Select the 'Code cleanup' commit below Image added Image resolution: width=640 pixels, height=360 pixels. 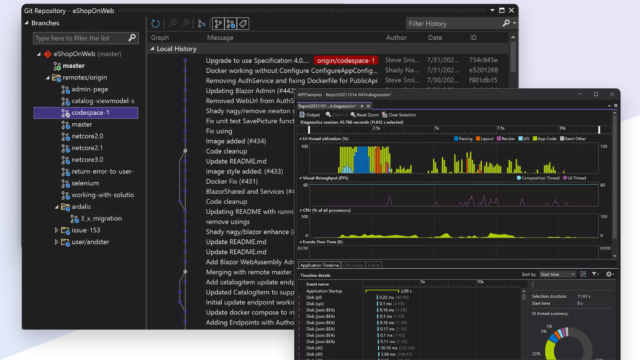[x=226, y=151]
